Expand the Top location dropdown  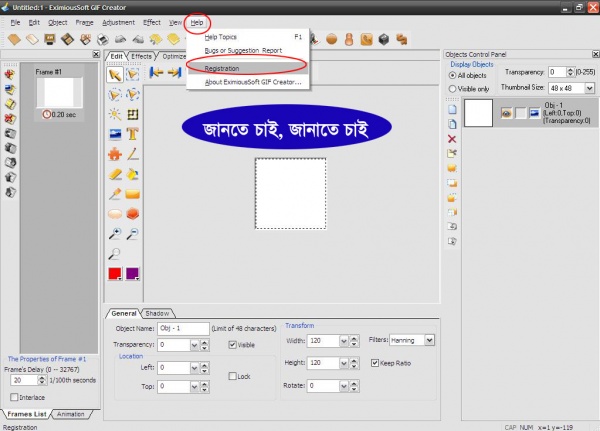(x=194, y=387)
